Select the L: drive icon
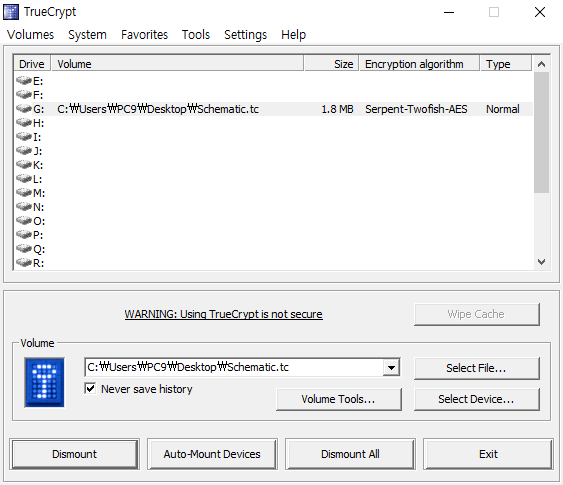The width and height of the screenshot is (563, 485). click(24, 178)
